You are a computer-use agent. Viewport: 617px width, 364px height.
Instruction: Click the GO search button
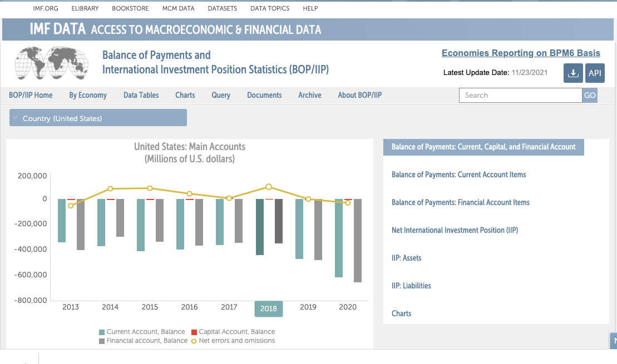tap(589, 95)
